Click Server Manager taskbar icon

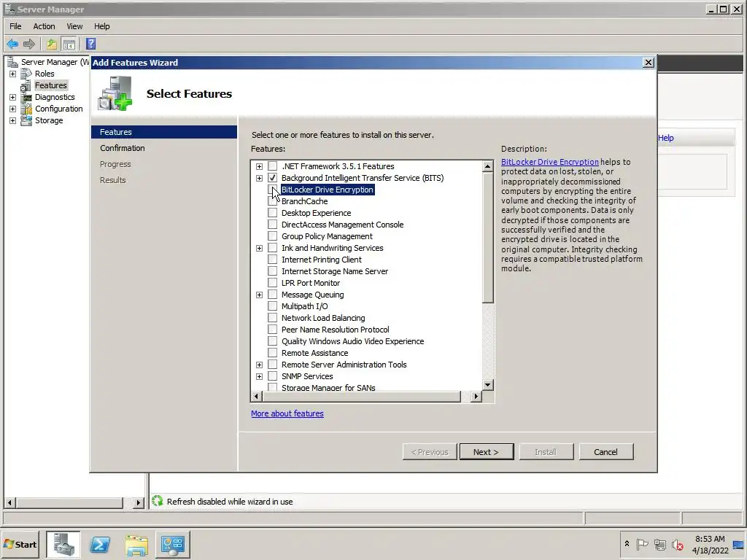[x=63, y=544]
